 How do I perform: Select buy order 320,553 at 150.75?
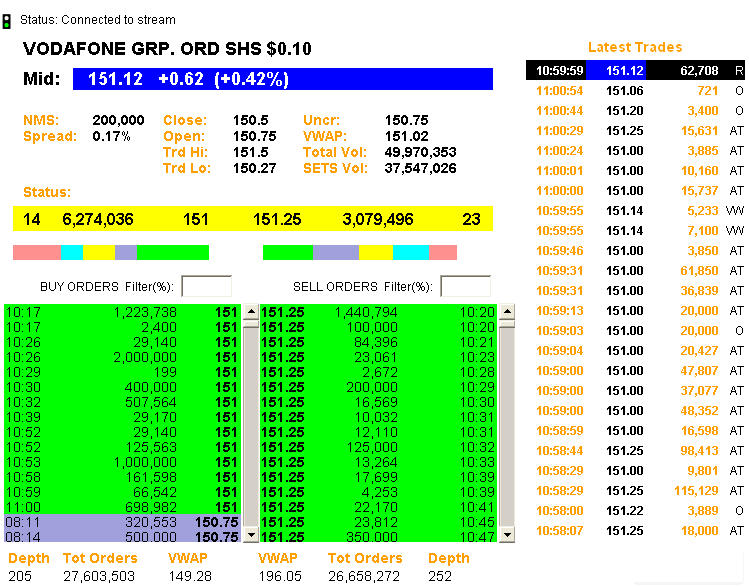point(122,522)
